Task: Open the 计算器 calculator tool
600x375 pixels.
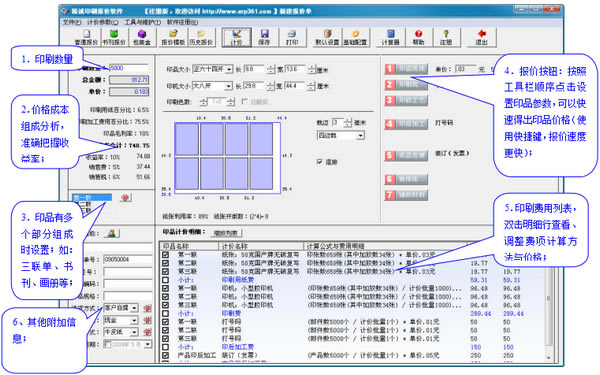Action: coord(391,38)
